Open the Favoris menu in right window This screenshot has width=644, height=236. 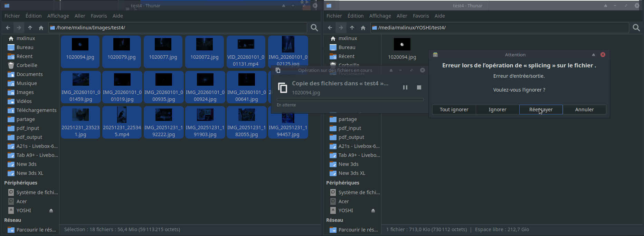[x=420, y=16]
